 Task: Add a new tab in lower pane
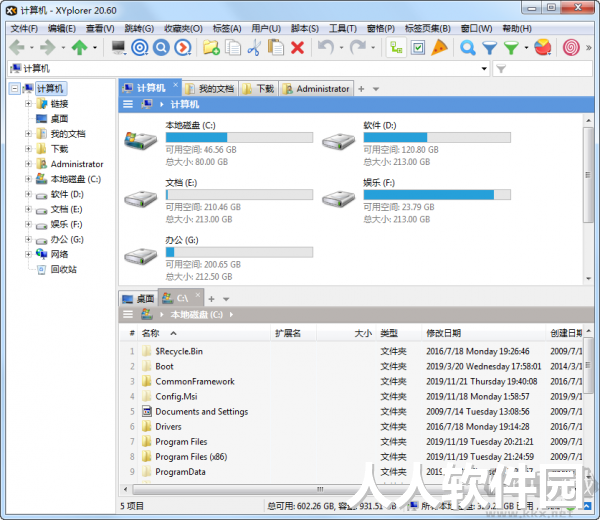211,299
